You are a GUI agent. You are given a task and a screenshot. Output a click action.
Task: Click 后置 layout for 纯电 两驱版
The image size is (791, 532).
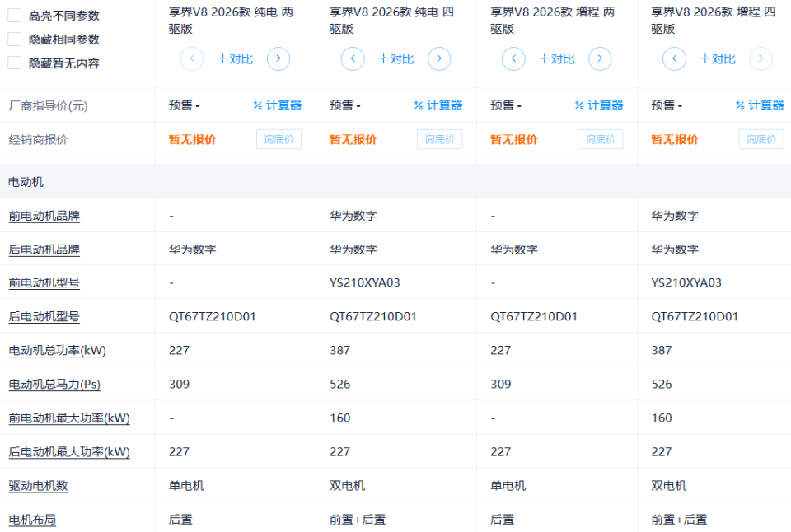point(180,520)
